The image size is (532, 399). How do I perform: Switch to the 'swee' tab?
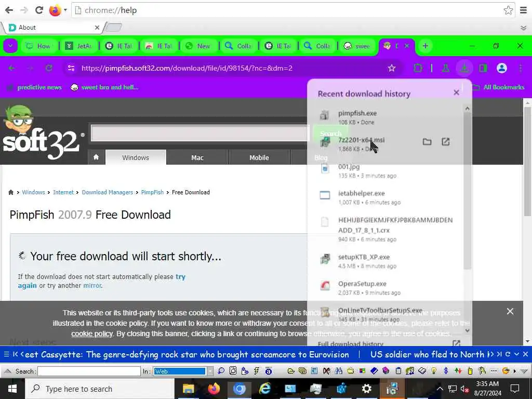(x=357, y=46)
